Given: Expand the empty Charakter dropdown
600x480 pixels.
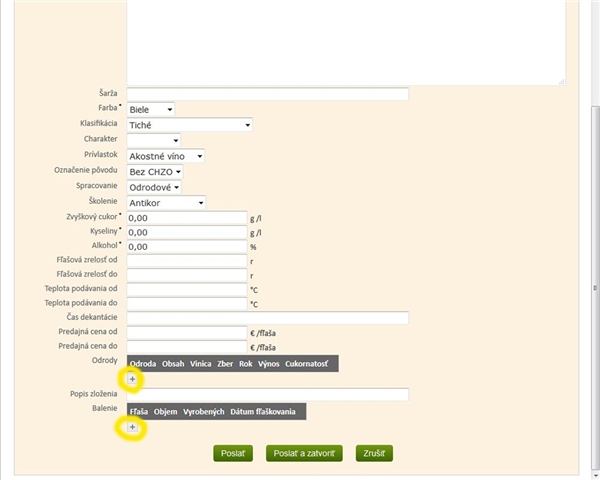Looking at the screenshot, I should [154, 140].
